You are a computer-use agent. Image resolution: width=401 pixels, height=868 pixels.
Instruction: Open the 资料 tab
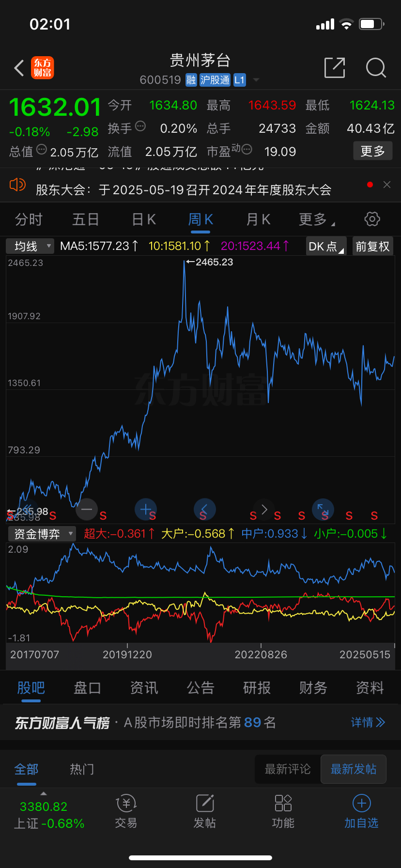pyautogui.click(x=370, y=688)
